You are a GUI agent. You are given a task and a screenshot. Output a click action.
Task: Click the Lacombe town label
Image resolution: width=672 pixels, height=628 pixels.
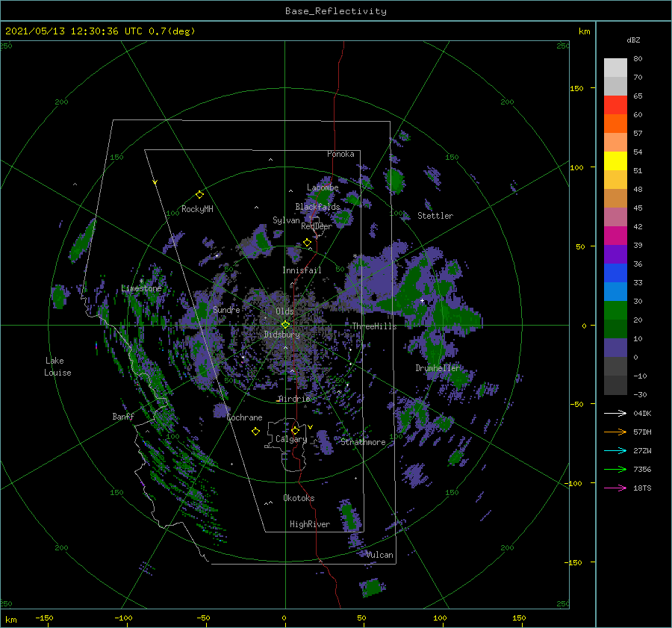(x=323, y=187)
